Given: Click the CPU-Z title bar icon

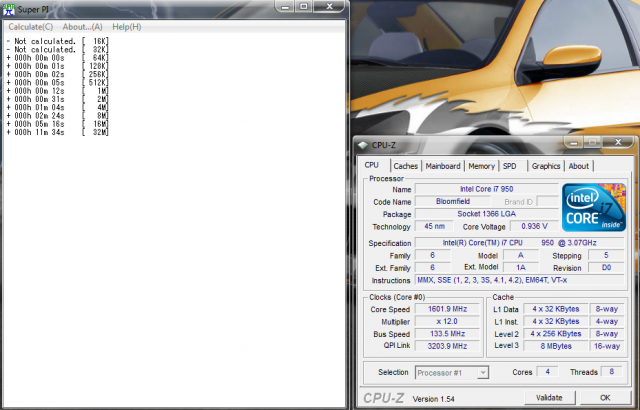Looking at the screenshot, I should tap(362, 145).
